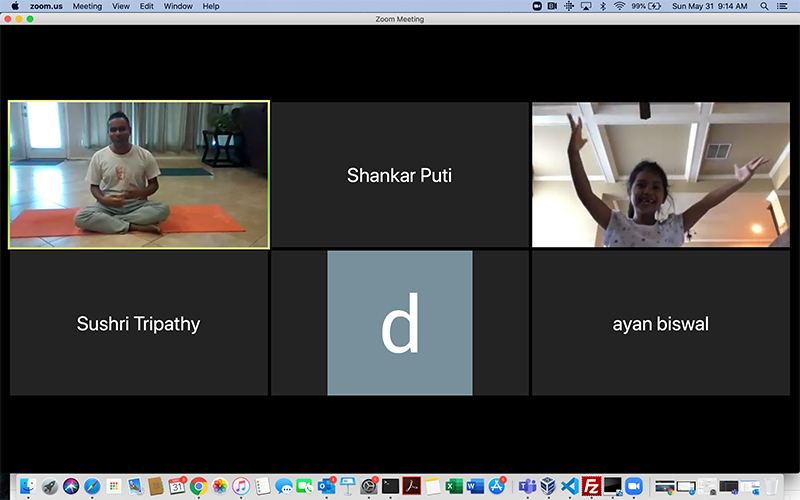Open the Edit menu

point(147,6)
